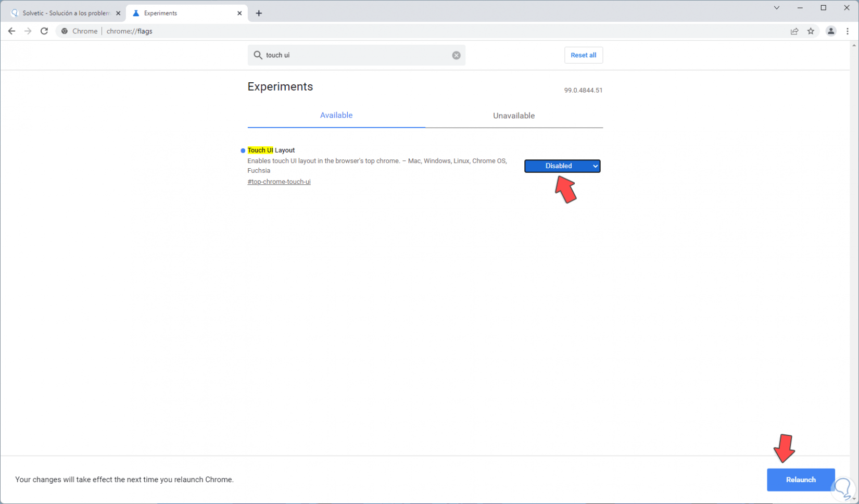This screenshot has height=504, width=859.
Task: Bookmark this tab with the star icon
Action: [811, 31]
